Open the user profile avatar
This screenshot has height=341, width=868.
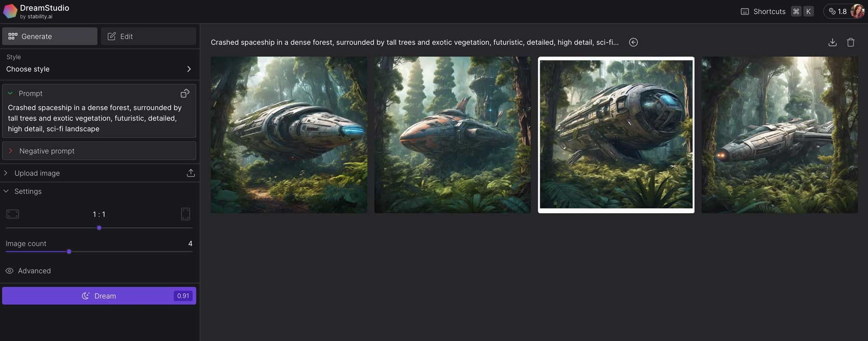[858, 11]
